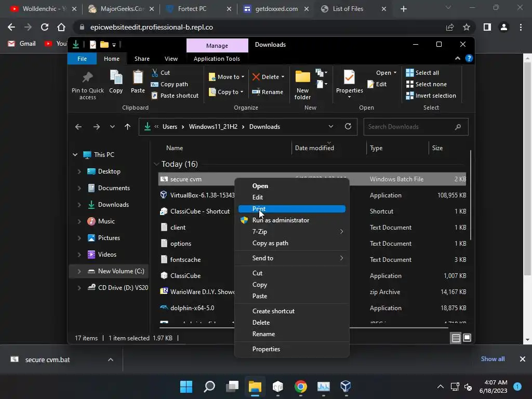Viewport: 532px width, 399px height.
Task: Switch to the View ribbon tab
Action: click(x=171, y=59)
